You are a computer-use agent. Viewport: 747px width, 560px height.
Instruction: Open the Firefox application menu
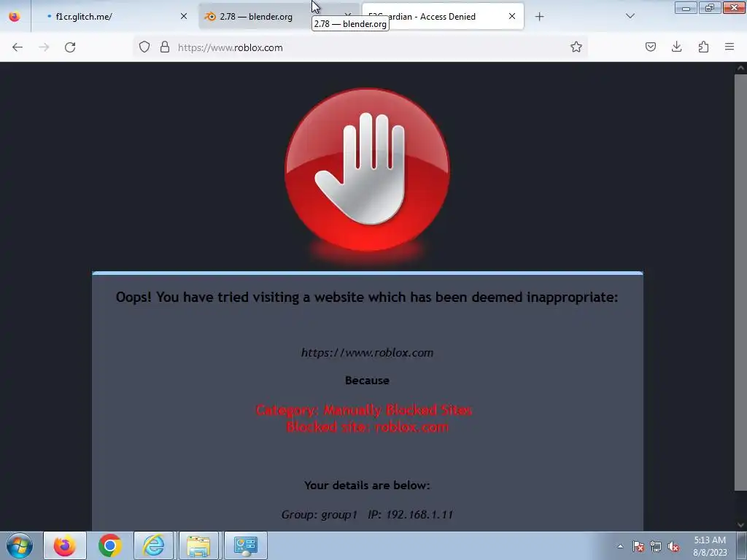pyautogui.click(x=729, y=47)
